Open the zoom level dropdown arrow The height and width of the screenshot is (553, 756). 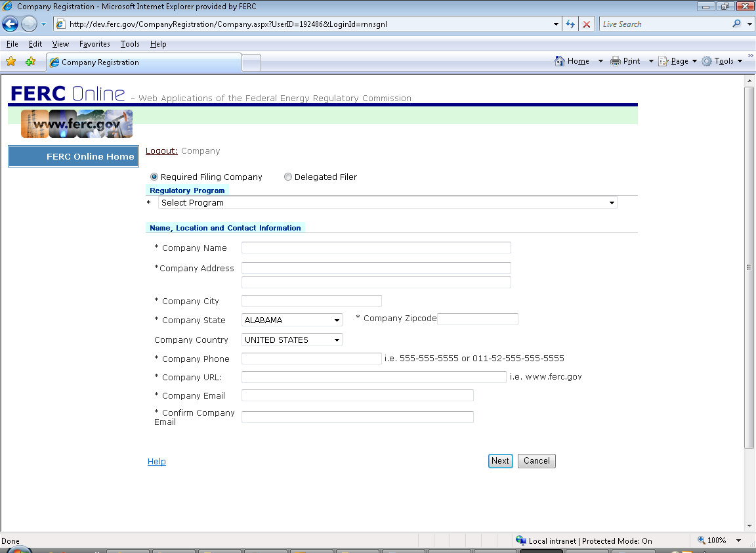click(738, 541)
